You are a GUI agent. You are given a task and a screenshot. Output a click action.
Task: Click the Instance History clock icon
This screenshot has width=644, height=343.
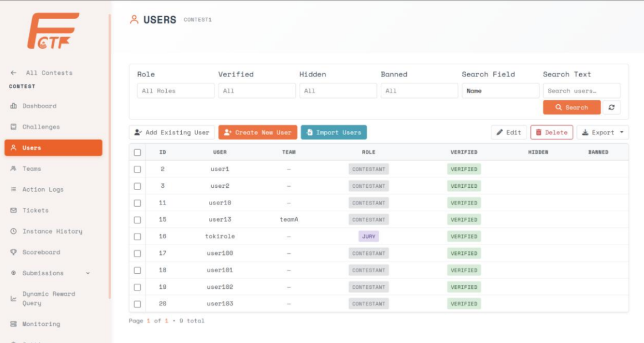click(13, 231)
